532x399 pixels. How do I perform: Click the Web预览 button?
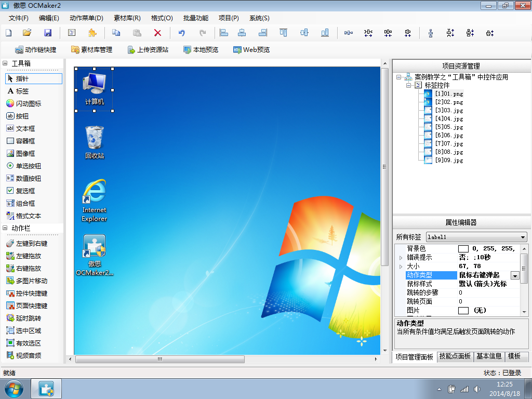(x=251, y=50)
